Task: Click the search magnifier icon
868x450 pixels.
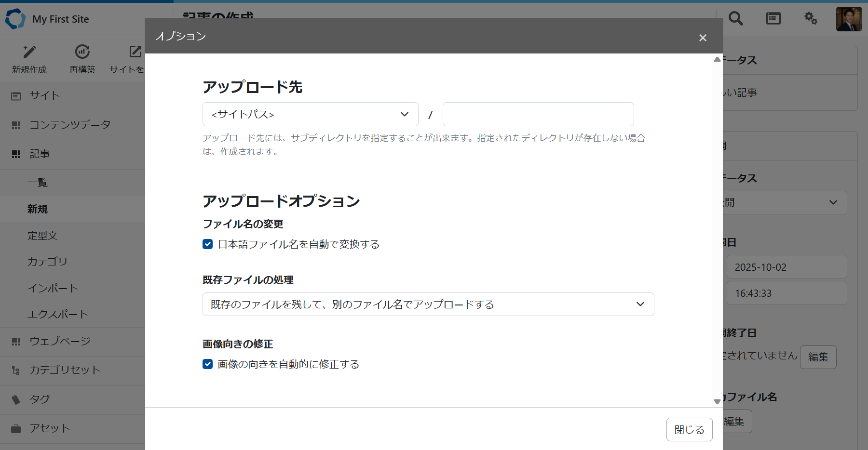Action: [735, 19]
